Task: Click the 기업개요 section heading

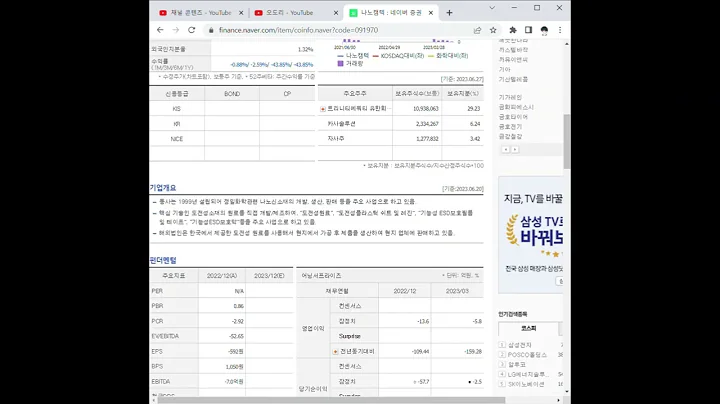Action: (163, 188)
